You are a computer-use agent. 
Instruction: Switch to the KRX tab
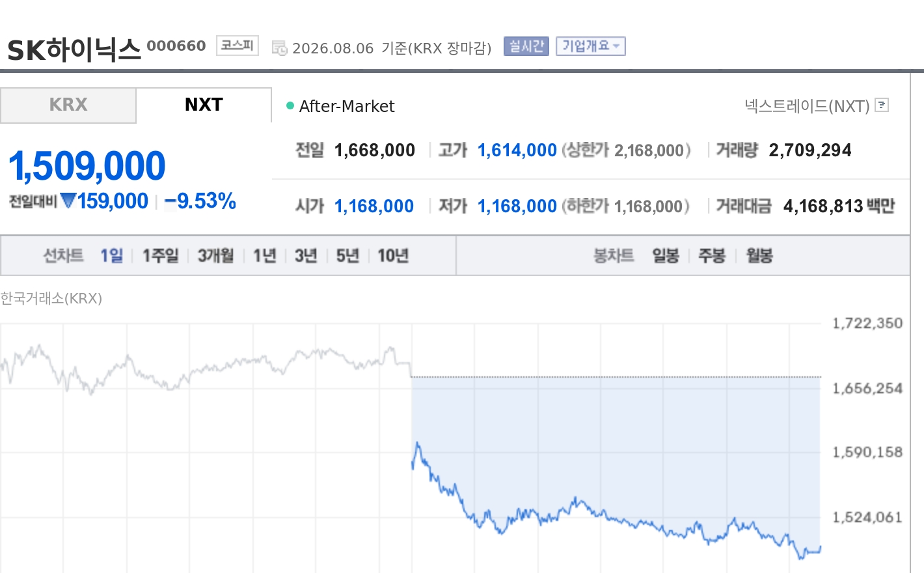(68, 105)
